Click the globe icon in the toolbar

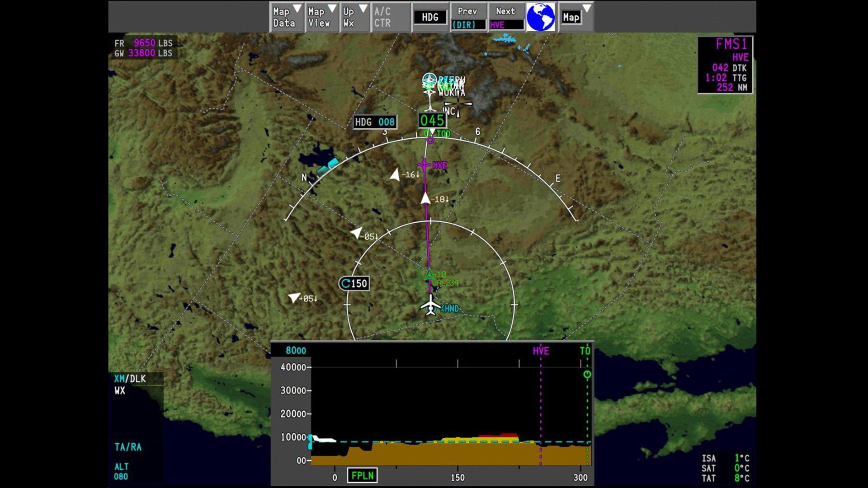[x=541, y=17]
